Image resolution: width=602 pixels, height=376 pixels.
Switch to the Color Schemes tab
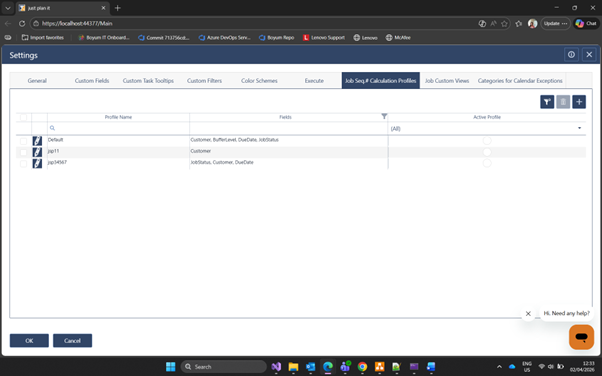pos(259,81)
